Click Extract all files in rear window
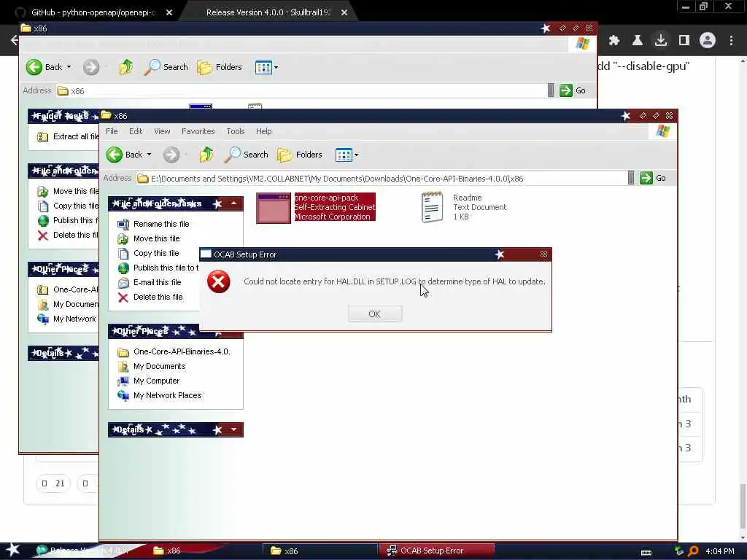The height and width of the screenshot is (560, 747). tap(76, 136)
